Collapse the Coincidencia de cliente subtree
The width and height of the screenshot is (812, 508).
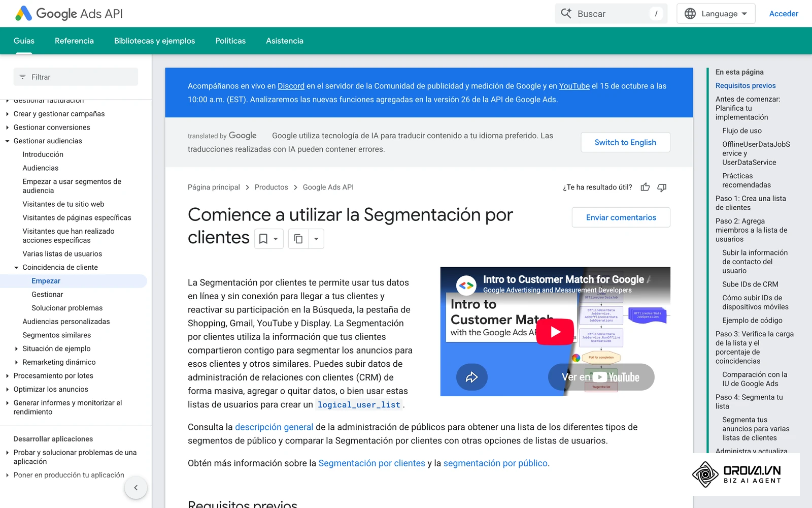tap(16, 268)
